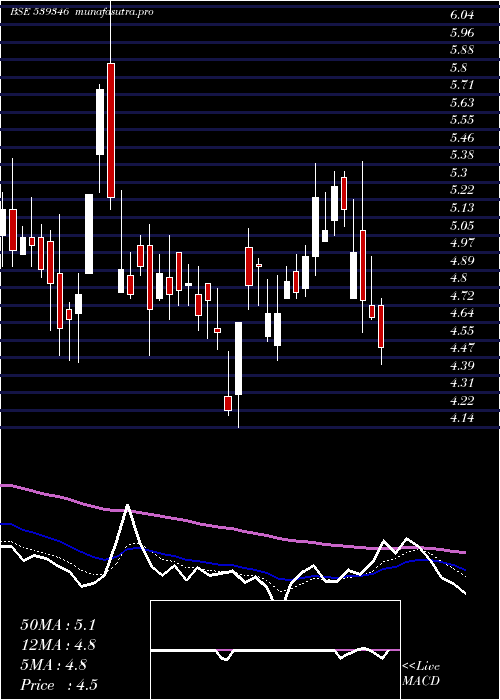Click the 4.55 price axis label
This screenshot has width=500, height=700.
[x=462, y=330]
